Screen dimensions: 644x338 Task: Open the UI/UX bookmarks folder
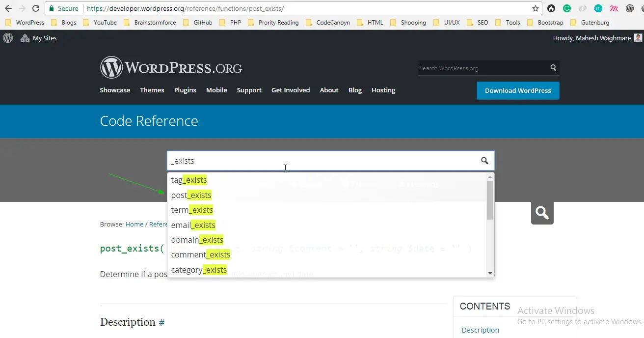[446, 22]
